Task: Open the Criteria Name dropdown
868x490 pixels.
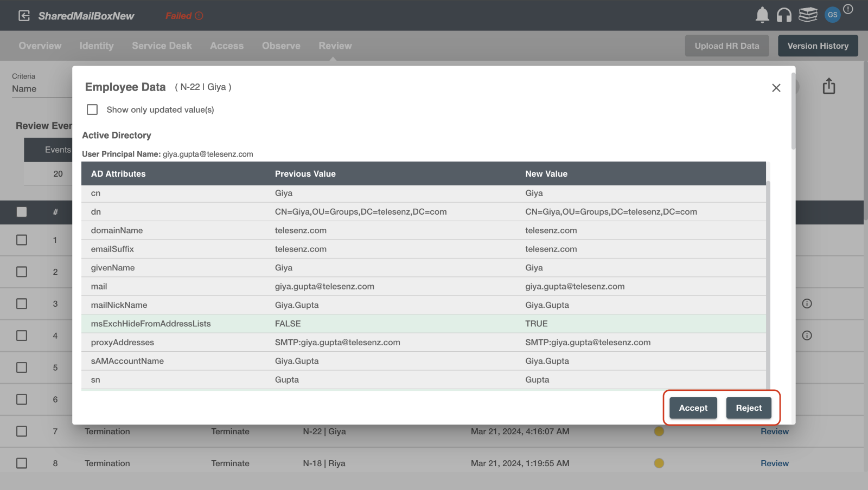Action: tap(42, 89)
